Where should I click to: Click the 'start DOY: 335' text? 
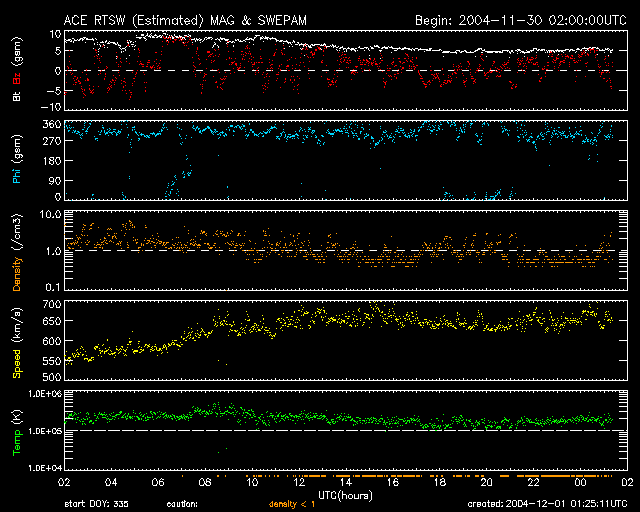(97, 503)
